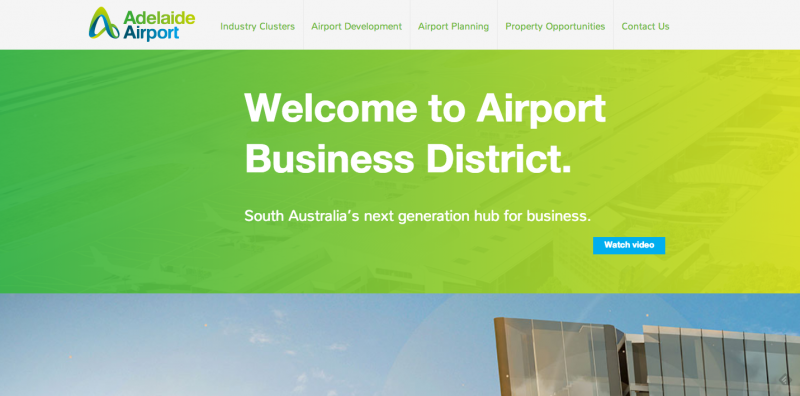Click the South Australia's next generation hub tagline
This screenshot has height=396, width=800.
coord(417,216)
